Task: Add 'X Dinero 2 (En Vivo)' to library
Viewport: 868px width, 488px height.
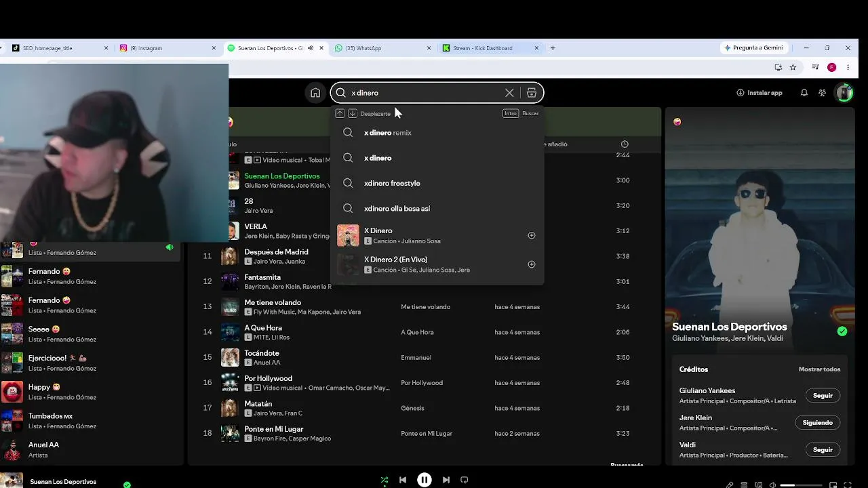Action: (x=532, y=264)
